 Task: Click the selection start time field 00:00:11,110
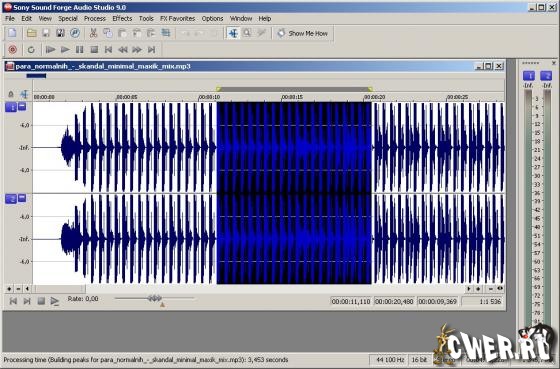coord(351,301)
